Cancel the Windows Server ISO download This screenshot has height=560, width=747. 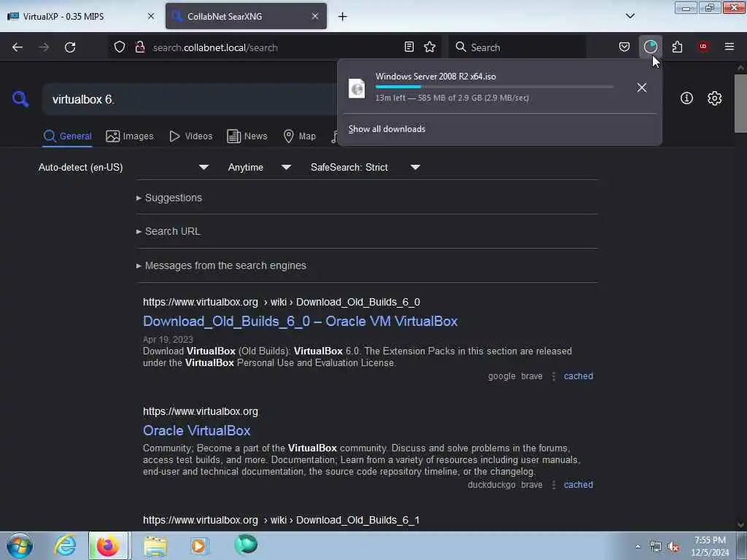point(642,87)
